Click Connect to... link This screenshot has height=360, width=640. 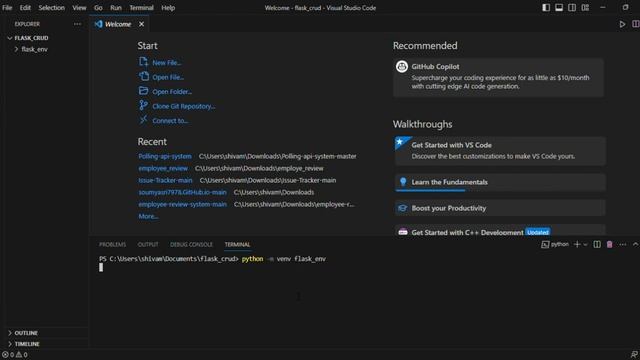click(x=170, y=121)
